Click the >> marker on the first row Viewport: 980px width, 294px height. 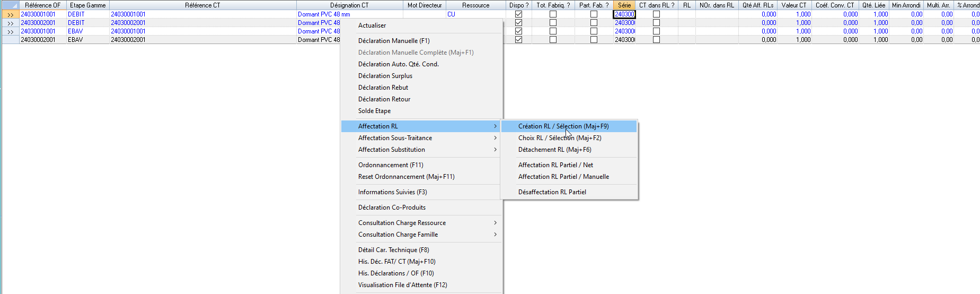[10, 14]
